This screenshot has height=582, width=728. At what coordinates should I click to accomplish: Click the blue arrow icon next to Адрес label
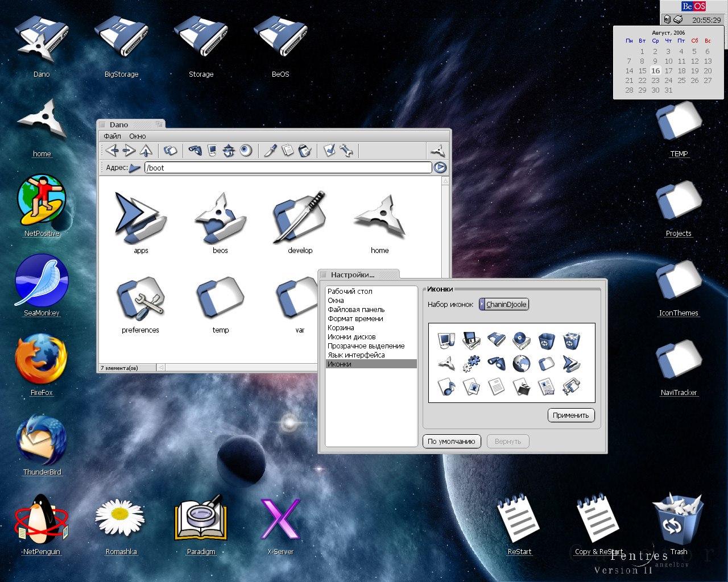[135, 168]
